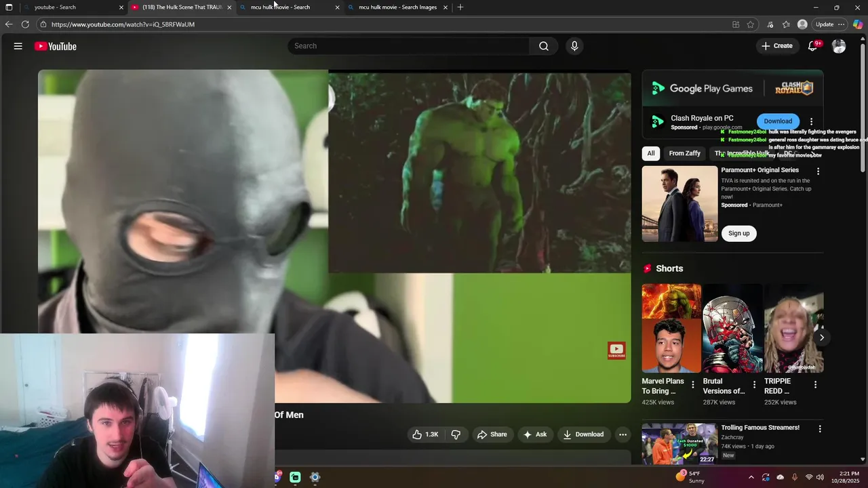
Task: Open options menu for Marvel Plans short
Action: pyautogui.click(x=692, y=384)
